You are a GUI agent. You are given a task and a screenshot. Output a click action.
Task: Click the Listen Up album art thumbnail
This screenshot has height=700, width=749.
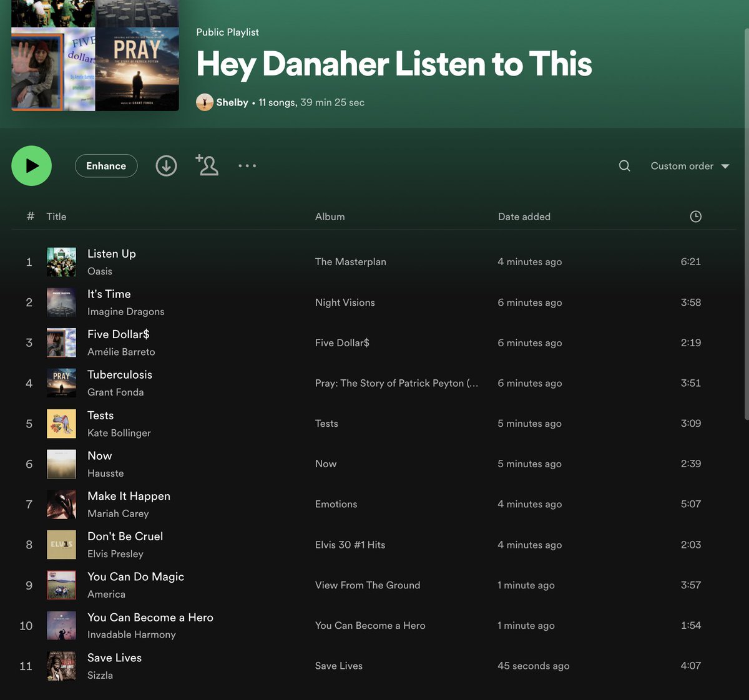pos(61,262)
